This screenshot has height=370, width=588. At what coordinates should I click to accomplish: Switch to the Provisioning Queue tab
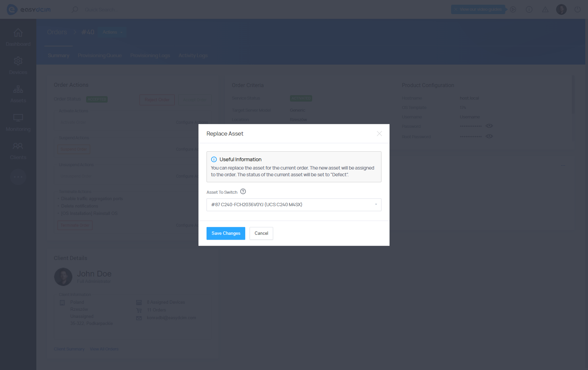[100, 55]
